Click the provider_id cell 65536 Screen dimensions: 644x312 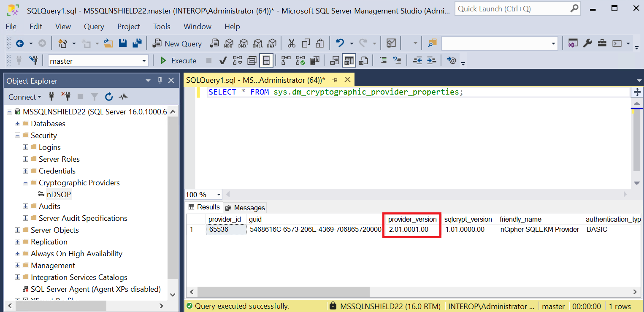226,230
